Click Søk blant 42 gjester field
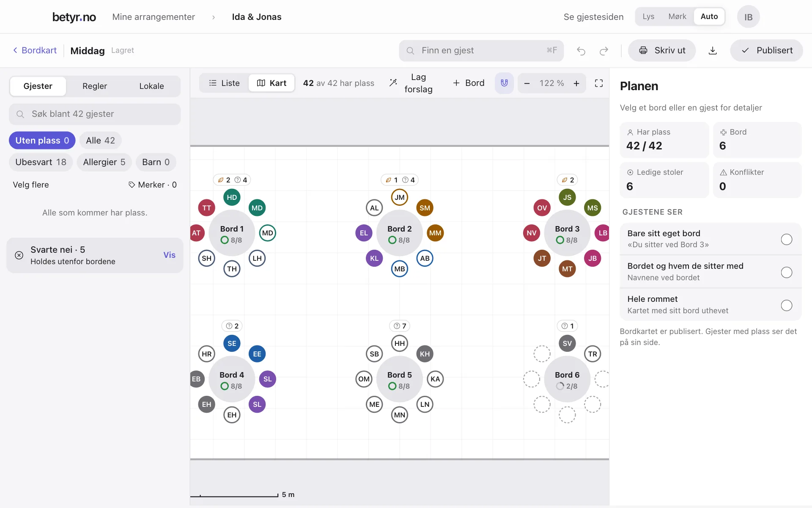The height and width of the screenshot is (508, 812). [95, 114]
